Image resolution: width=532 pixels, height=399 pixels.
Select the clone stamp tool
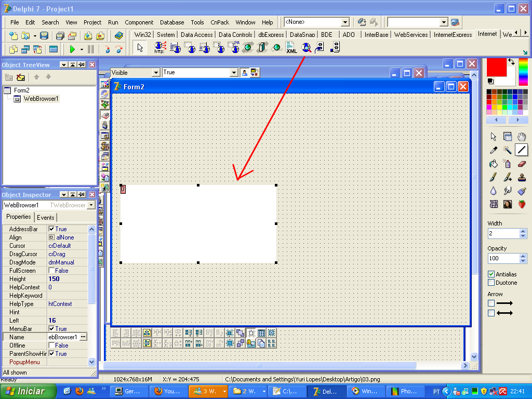coord(522,177)
